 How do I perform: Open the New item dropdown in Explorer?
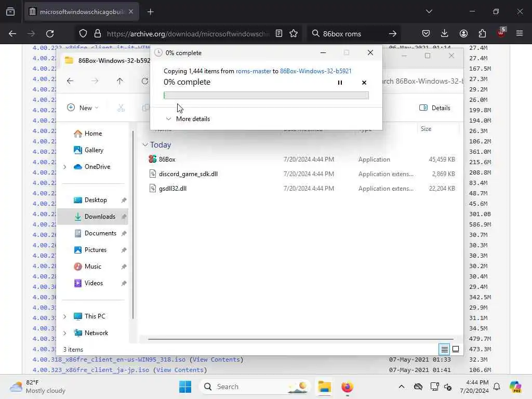(x=83, y=108)
